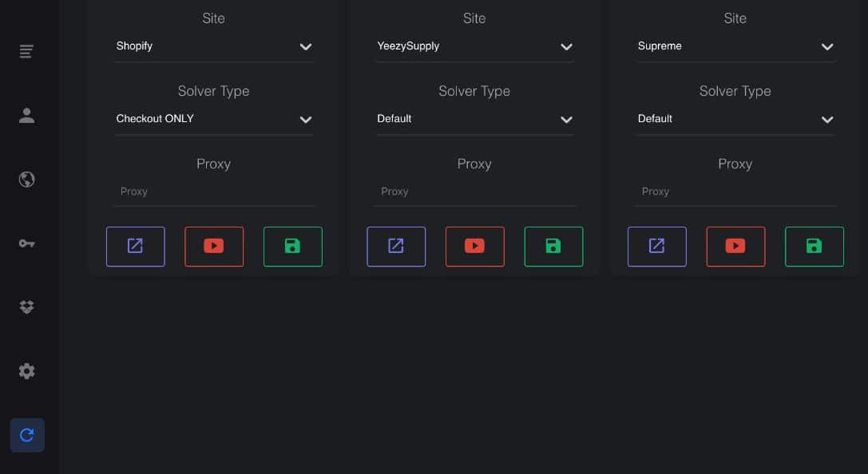The height and width of the screenshot is (474, 868).
Task: Open the Shopify solver in external window
Action: [x=136, y=246]
